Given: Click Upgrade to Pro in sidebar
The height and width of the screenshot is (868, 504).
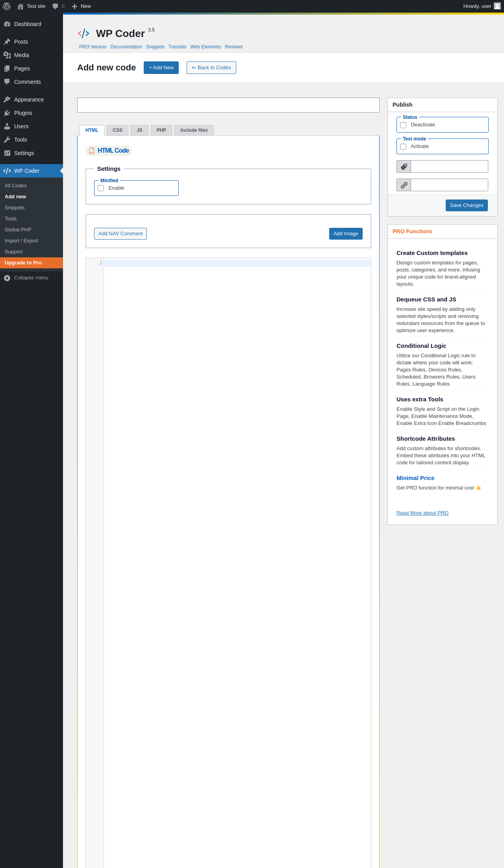Looking at the screenshot, I should tap(31, 263).
